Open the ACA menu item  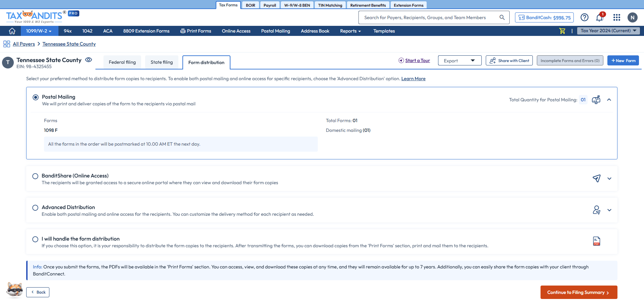tap(108, 31)
